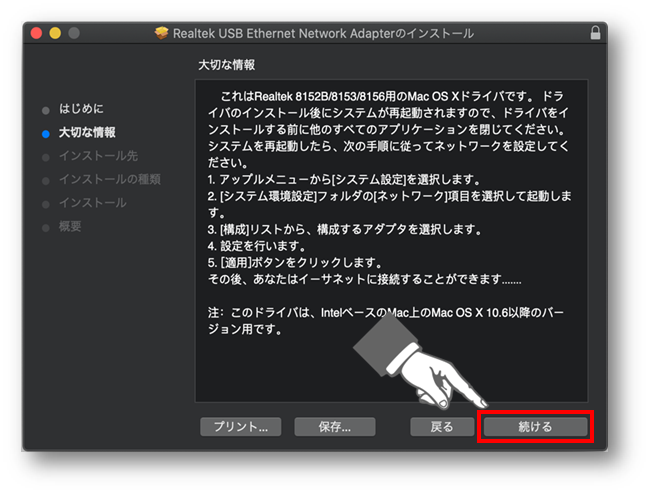The width and height of the screenshot is (650, 494).
Task: Select the インストール先 step in sidebar
Action: pos(98,156)
